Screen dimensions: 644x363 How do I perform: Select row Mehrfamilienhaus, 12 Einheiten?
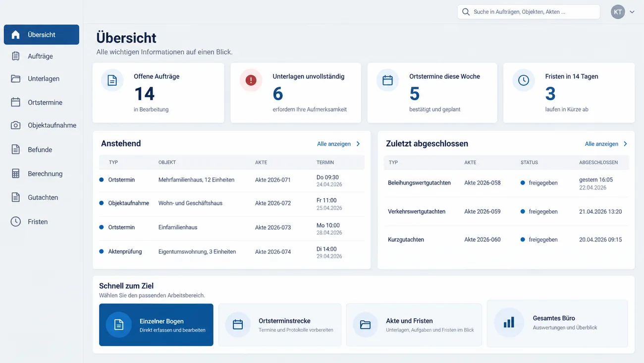232,181
